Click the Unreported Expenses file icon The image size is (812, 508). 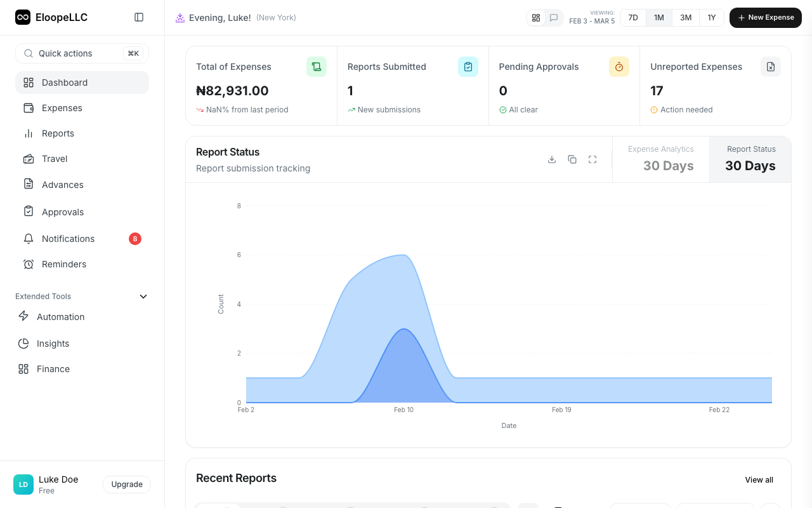770,67
